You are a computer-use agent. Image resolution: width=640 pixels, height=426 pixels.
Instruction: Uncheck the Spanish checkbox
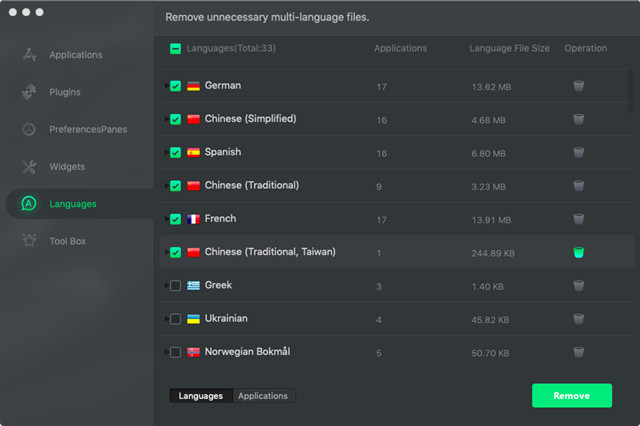[x=176, y=153]
